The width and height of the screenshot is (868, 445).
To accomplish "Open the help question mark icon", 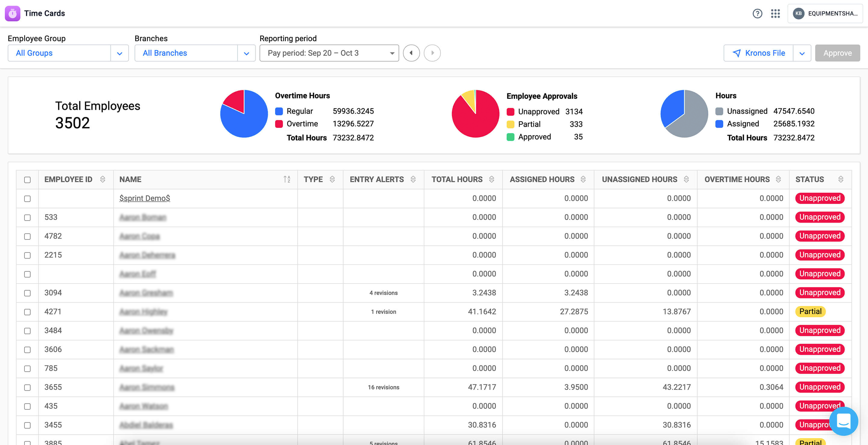I will (757, 14).
